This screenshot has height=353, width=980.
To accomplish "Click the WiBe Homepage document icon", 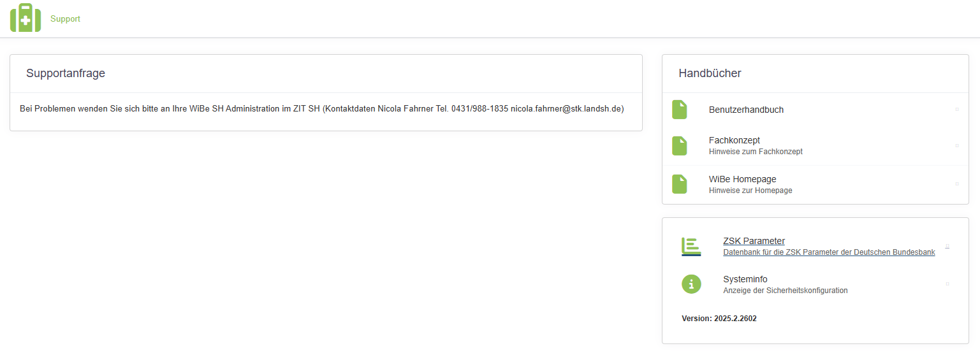I will pyautogui.click(x=680, y=184).
